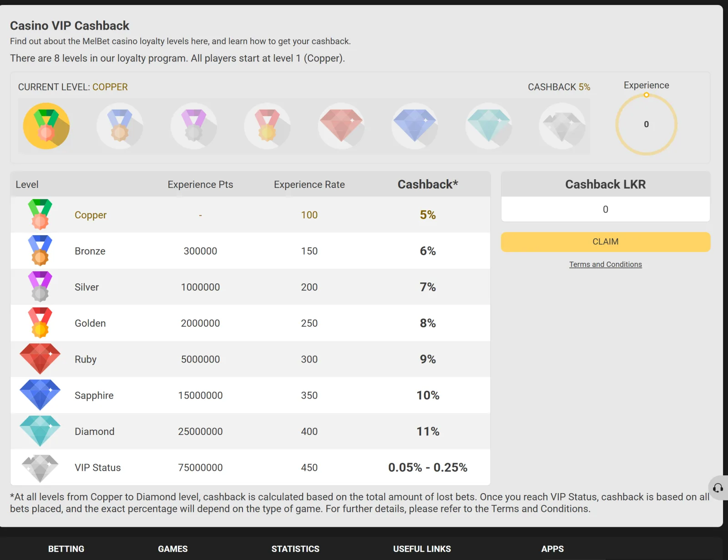This screenshot has width=728, height=560.
Task: Click the 75000000 experience points value
Action: [200, 468]
